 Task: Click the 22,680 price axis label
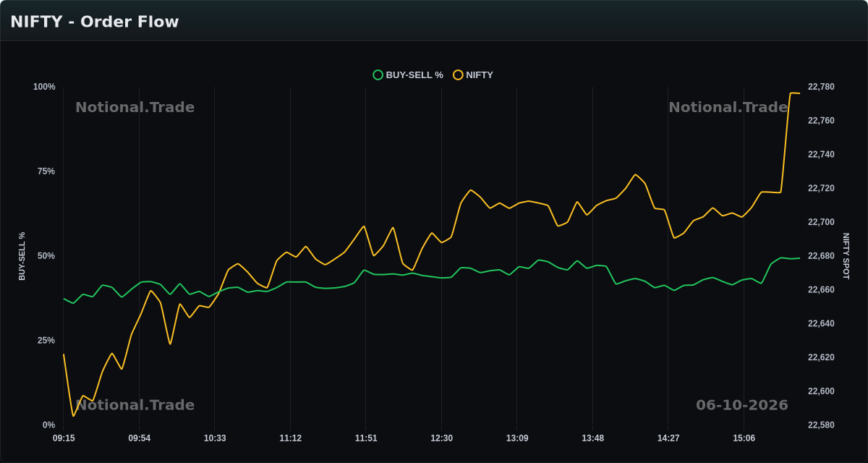pos(821,256)
